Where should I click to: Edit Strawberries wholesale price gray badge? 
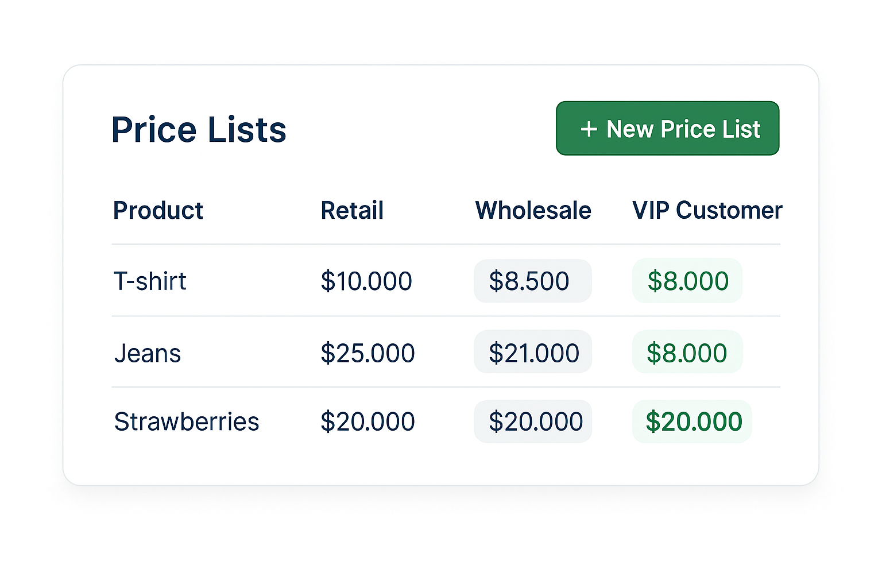533,422
